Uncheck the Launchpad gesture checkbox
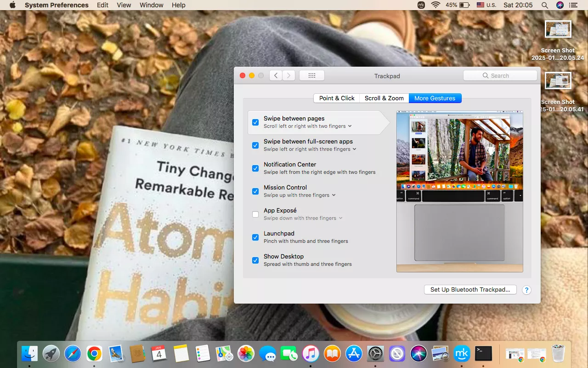 (x=255, y=237)
